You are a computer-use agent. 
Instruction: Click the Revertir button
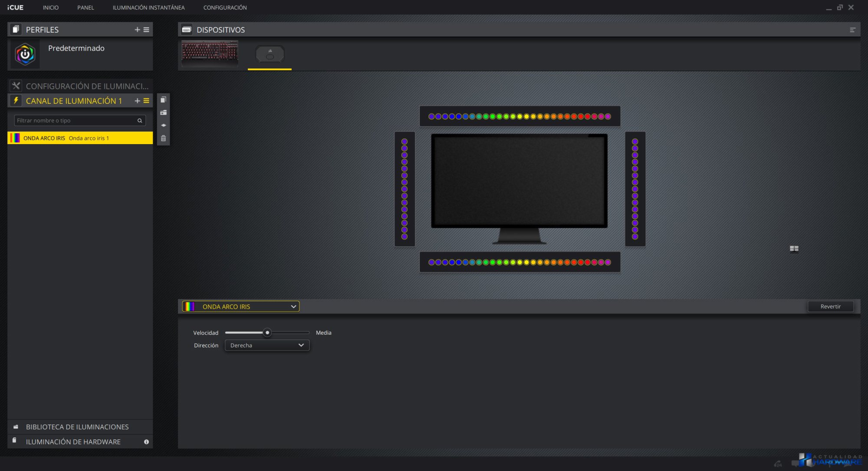[830, 306]
